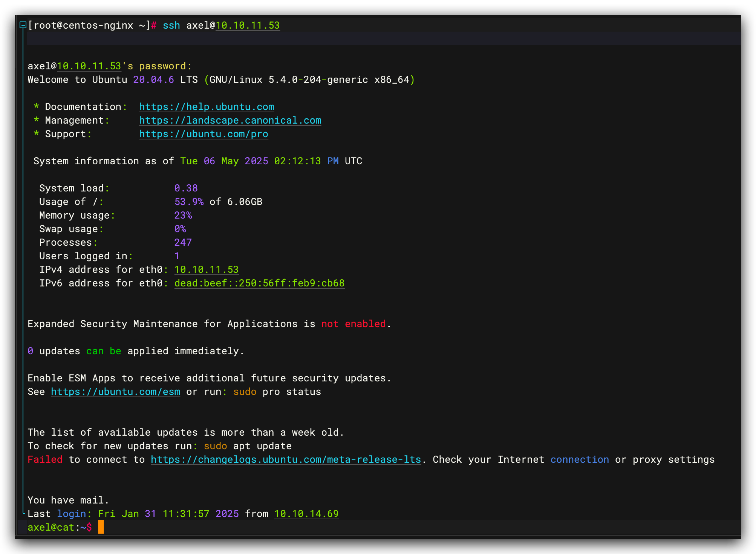The image size is (756, 554).
Task: Click the system load value 0.38
Action: coord(186,188)
